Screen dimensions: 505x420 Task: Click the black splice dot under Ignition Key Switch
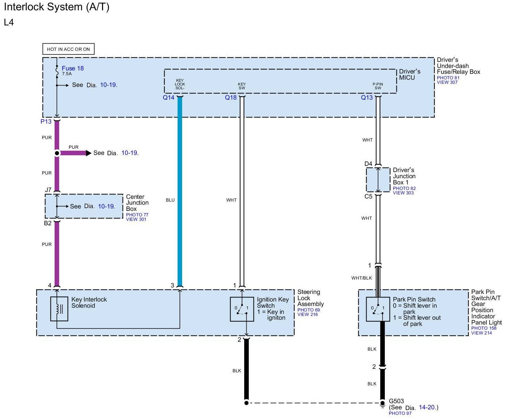coord(246,403)
